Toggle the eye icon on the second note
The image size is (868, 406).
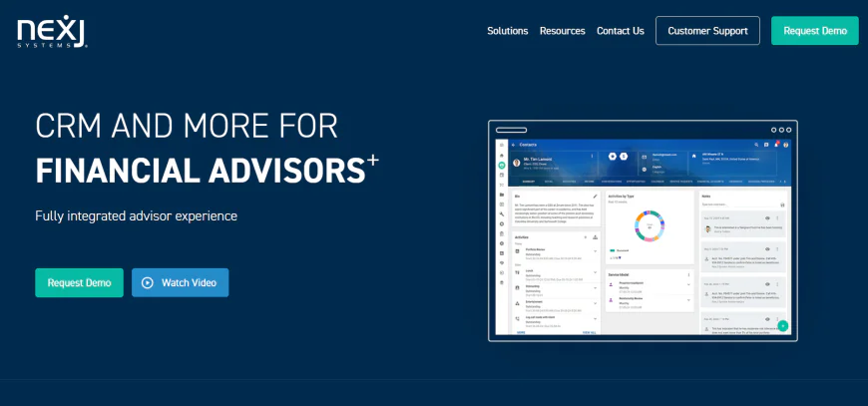[x=767, y=249]
